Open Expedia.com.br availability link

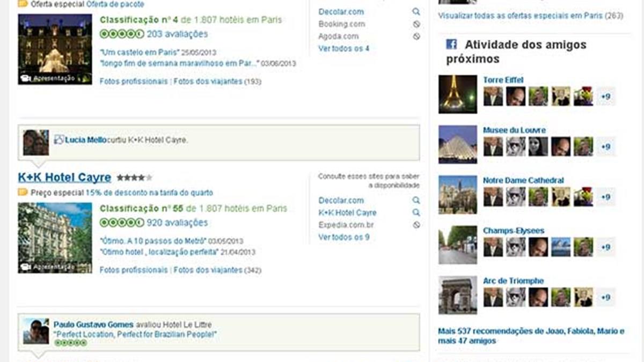click(346, 225)
